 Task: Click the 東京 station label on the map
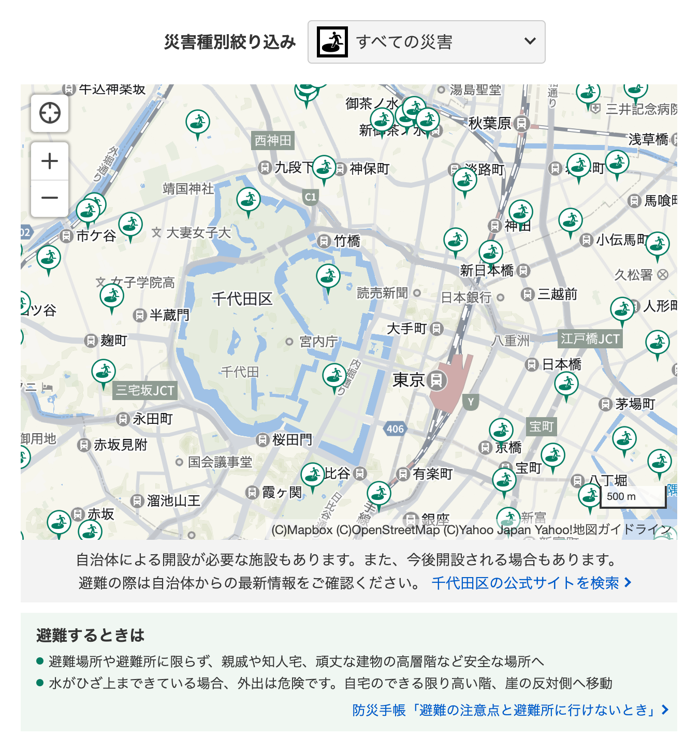coord(409,380)
